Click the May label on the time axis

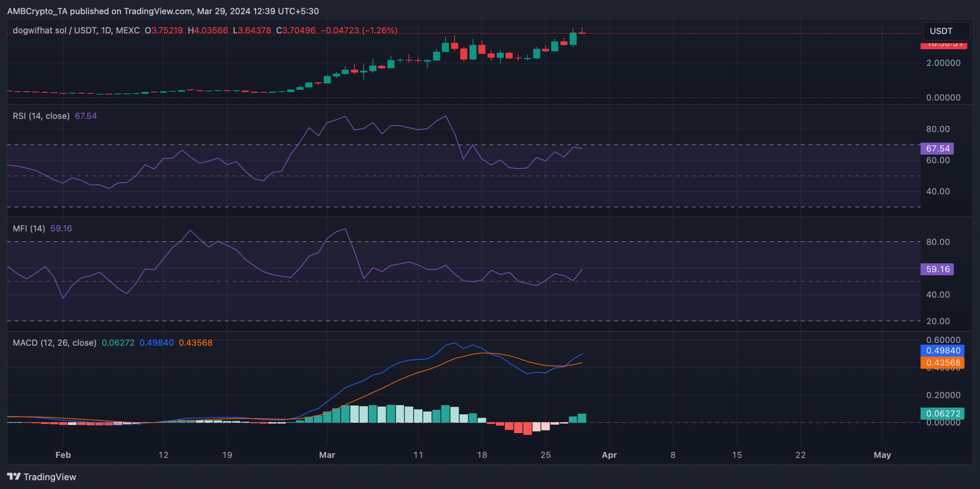pyautogui.click(x=882, y=455)
